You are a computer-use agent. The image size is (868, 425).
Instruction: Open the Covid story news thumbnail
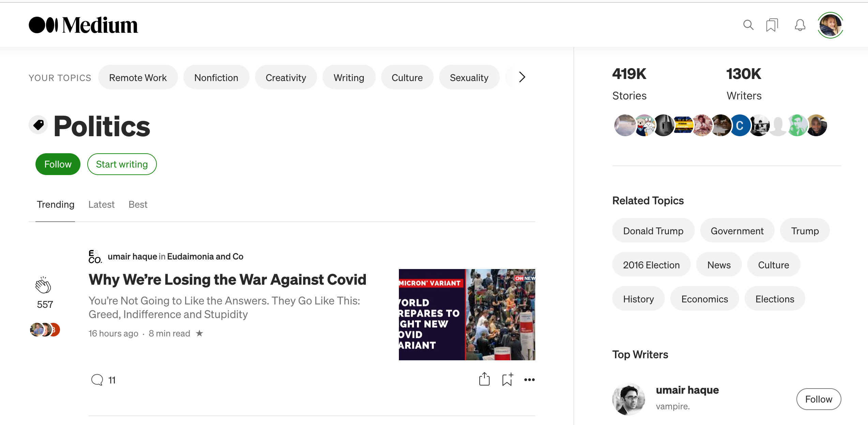tap(467, 314)
